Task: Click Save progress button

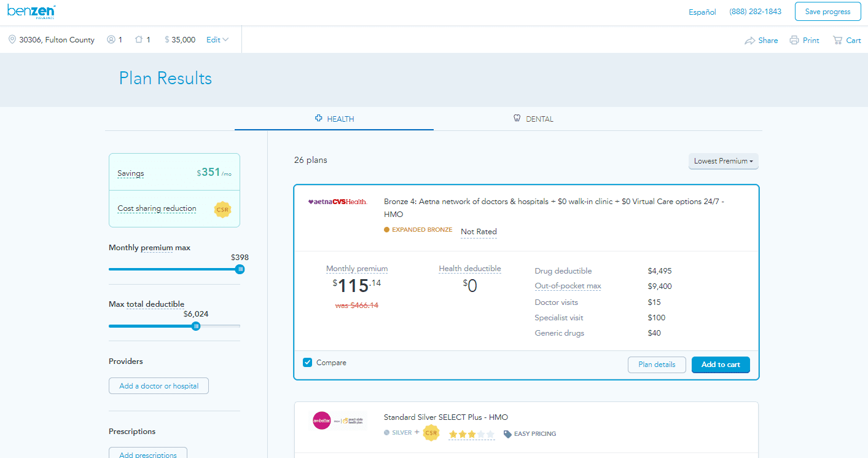Action: tap(828, 12)
